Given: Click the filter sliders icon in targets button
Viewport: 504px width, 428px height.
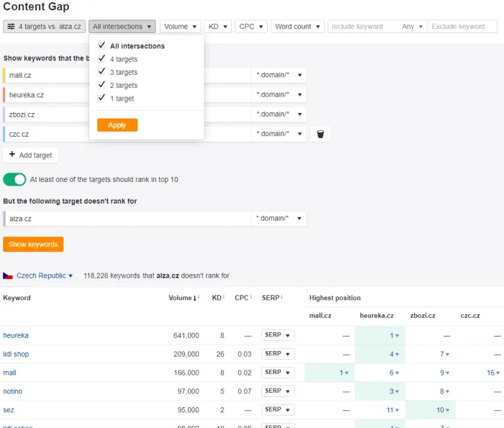Looking at the screenshot, I should (11, 27).
